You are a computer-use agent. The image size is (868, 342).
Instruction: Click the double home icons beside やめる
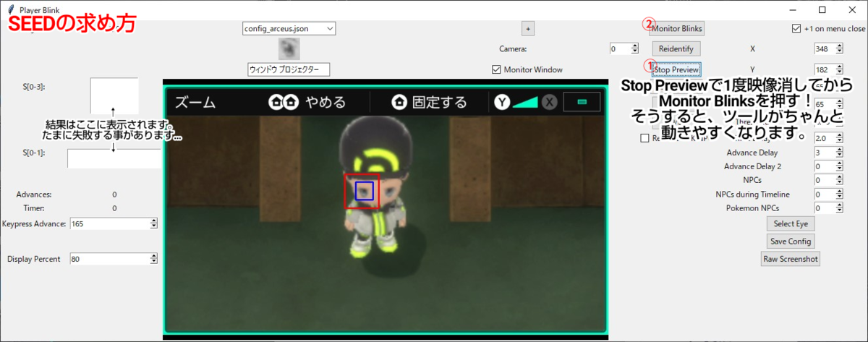point(283,102)
